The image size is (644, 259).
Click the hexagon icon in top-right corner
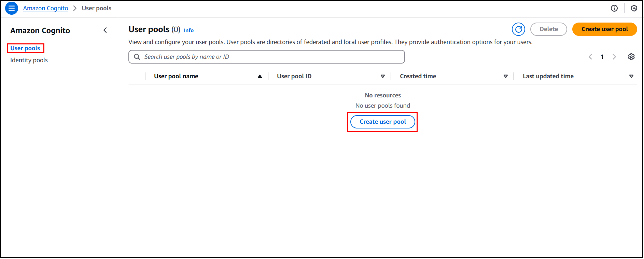634,8
